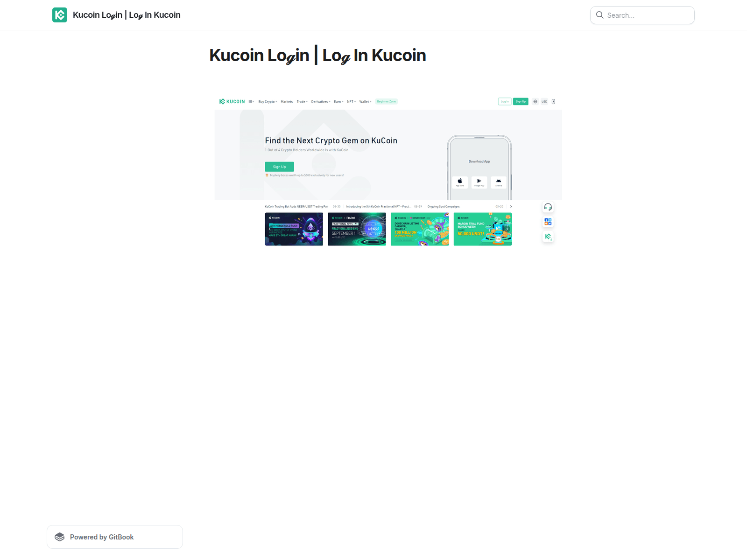Change currency via the USD selector
This screenshot has width=747, height=560.
[x=544, y=101]
